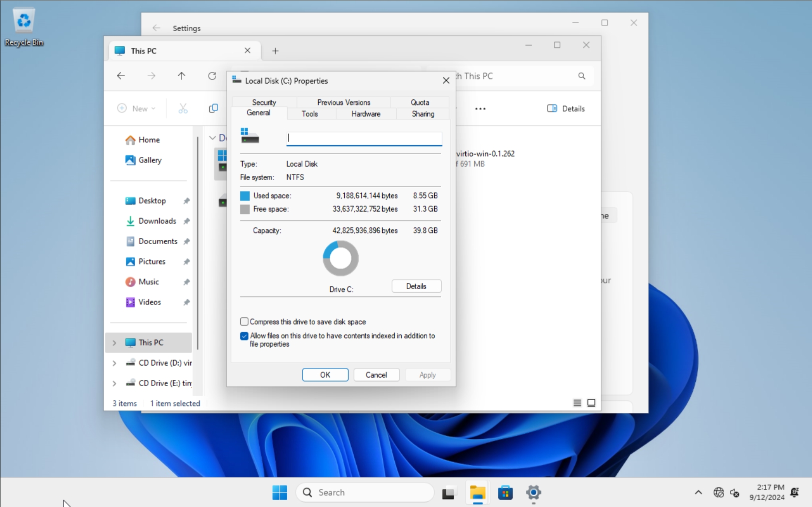812x507 pixels.
Task: Open the Security tab in Properties
Action: point(264,102)
